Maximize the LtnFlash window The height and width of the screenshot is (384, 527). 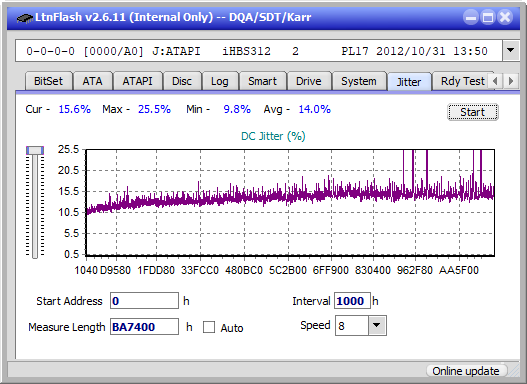click(488, 17)
